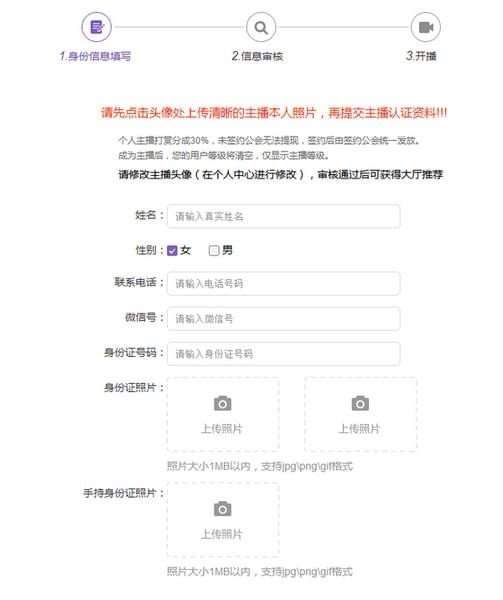Focus the 联系电话 phone number field
This screenshot has width=503, height=600.
pos(284,284)
